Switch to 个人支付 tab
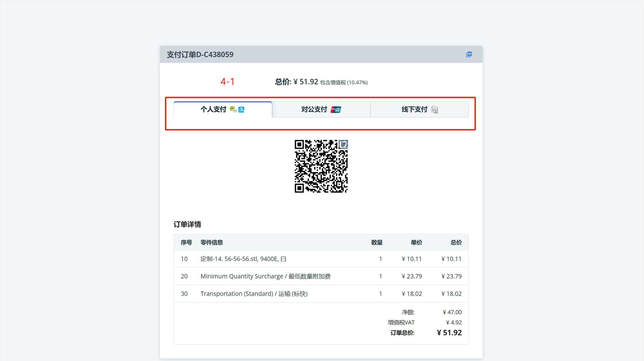Image resolution: width=644 pixels, height=361 pixels. click(223, 109)
